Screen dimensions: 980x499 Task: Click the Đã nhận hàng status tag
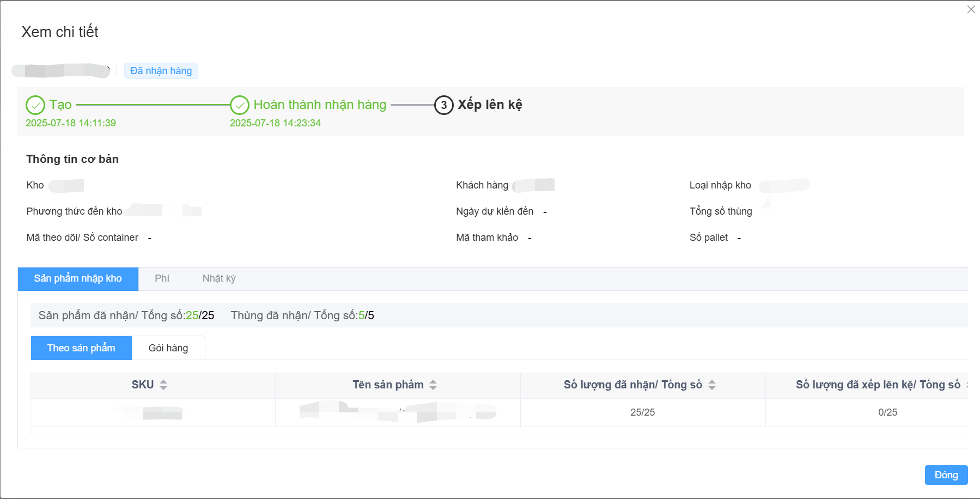161,71
